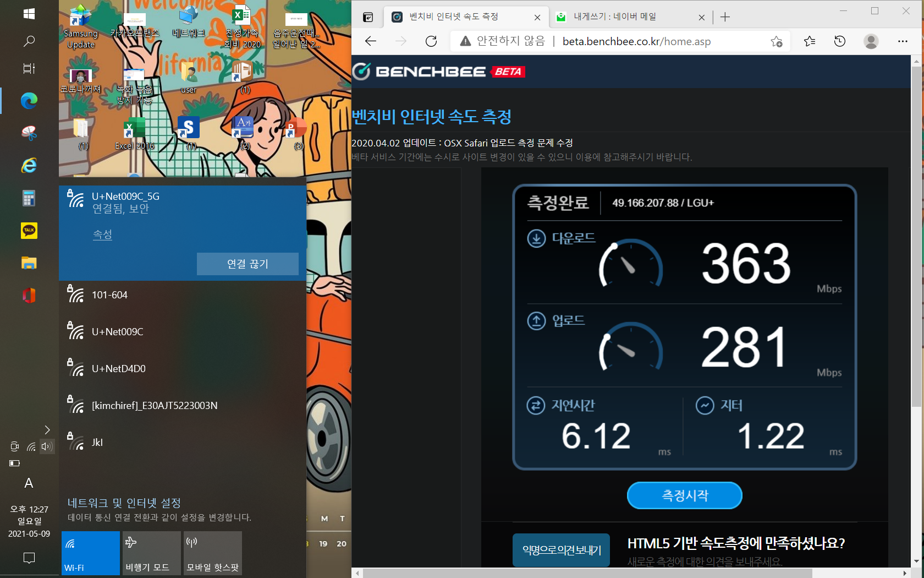The width and height of the screenshot is (924, 578).
Task: Open the Favorites list icon
Action: click(810, 41)
